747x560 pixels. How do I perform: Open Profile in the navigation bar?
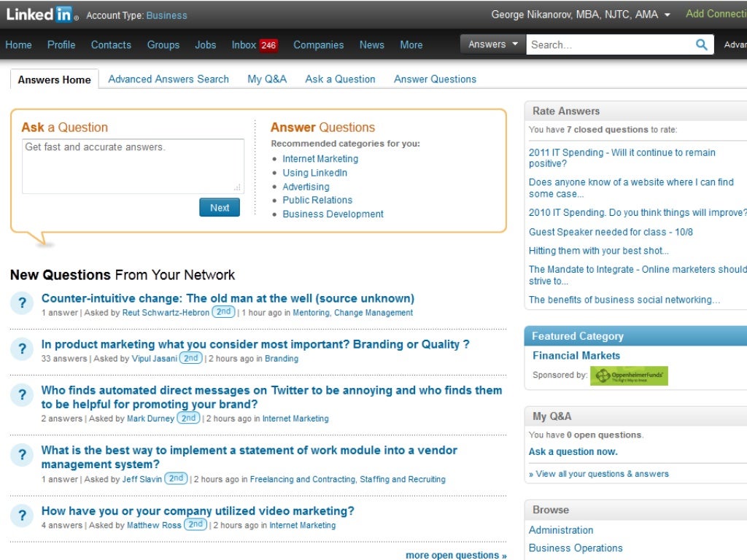[61, 44]
